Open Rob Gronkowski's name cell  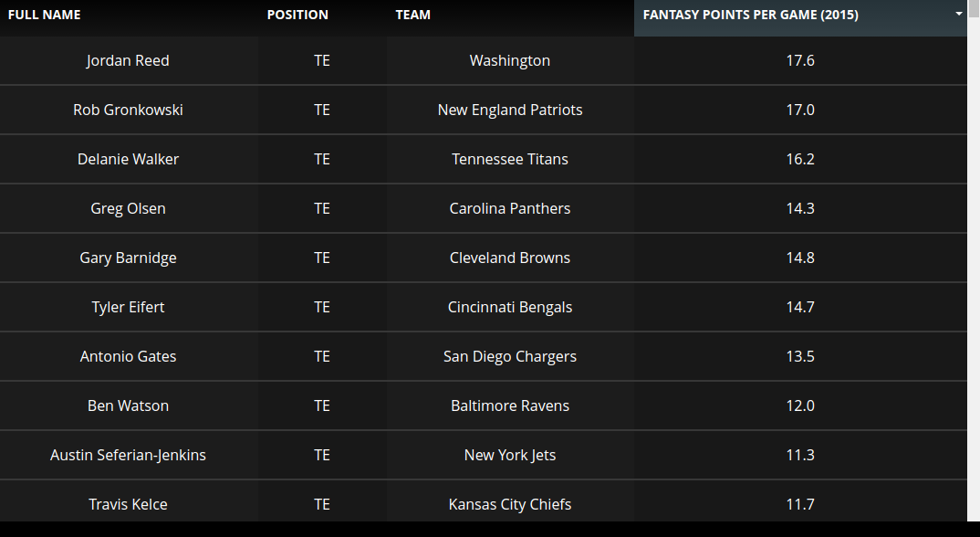pyautogui.click(x=128, y=110)
